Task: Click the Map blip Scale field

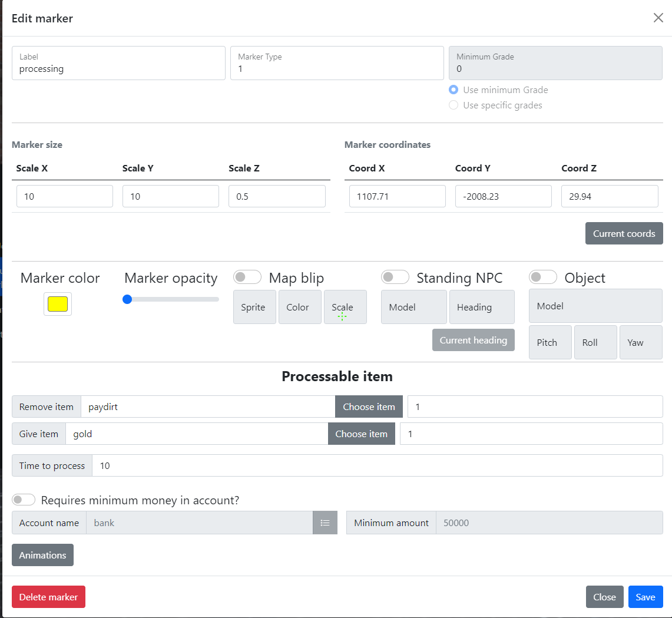Action: coord(346,307)
